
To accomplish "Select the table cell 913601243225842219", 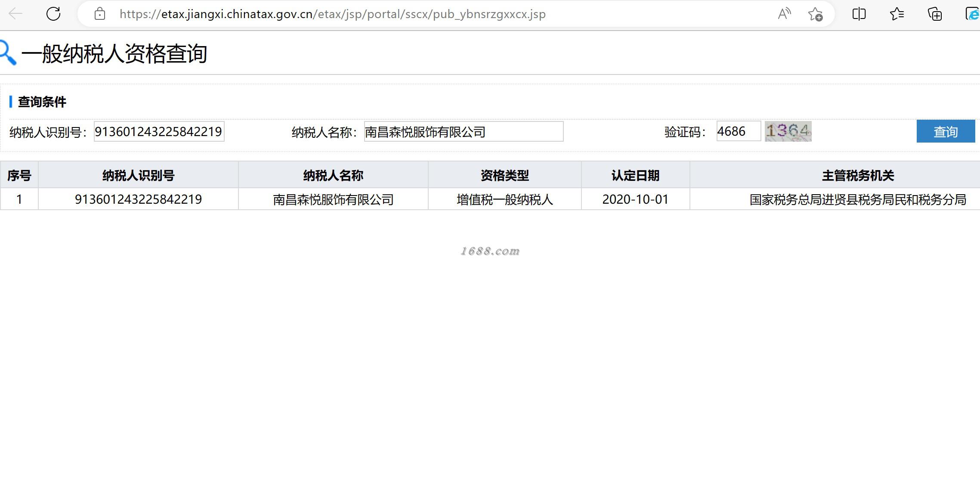I will tap(138, 199).
